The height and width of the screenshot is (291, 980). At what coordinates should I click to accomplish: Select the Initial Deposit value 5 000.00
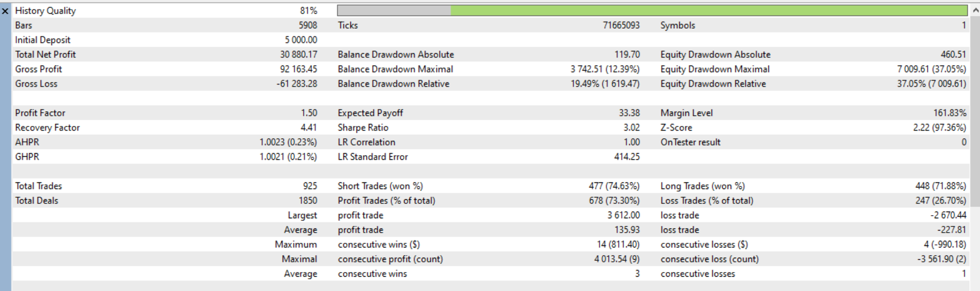point(301,40)
